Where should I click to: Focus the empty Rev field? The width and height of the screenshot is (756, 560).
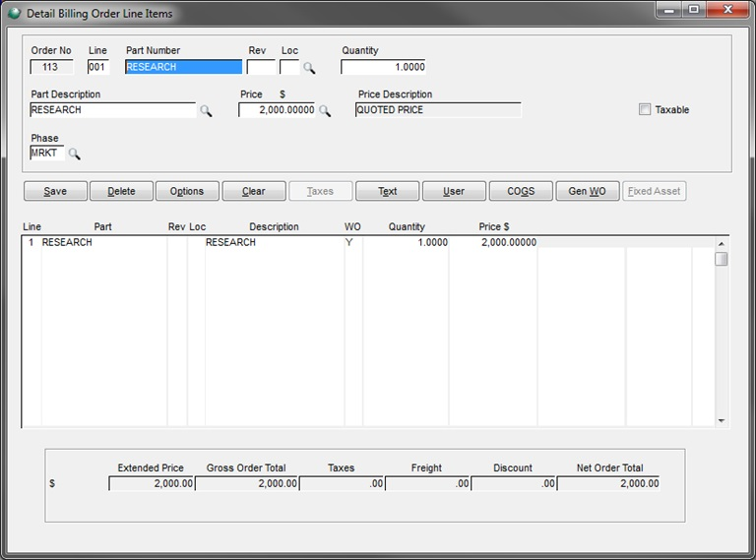(x=261, y=67)
